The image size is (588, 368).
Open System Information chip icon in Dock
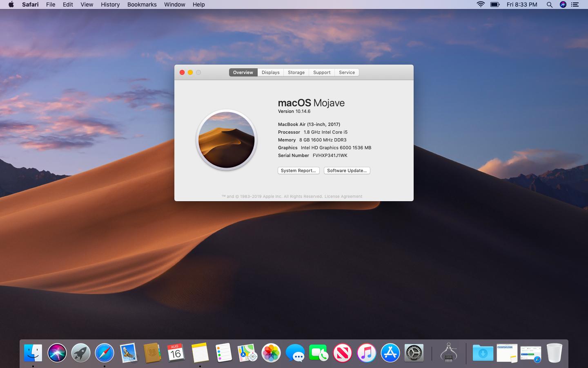click(x=449, y=352)
